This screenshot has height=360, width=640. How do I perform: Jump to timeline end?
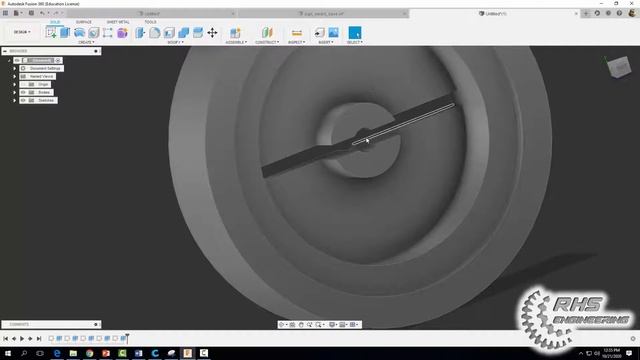pos(39,338)
